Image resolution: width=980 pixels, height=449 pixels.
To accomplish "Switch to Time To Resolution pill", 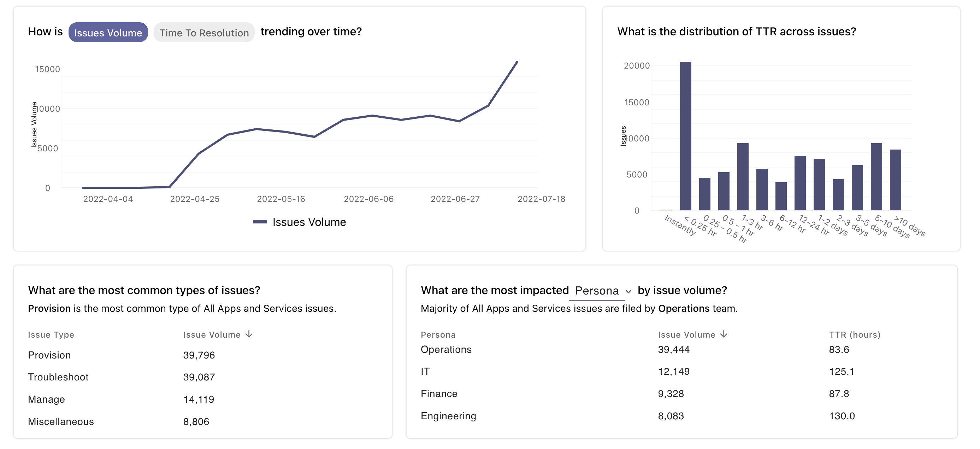I will click(204, 33).
